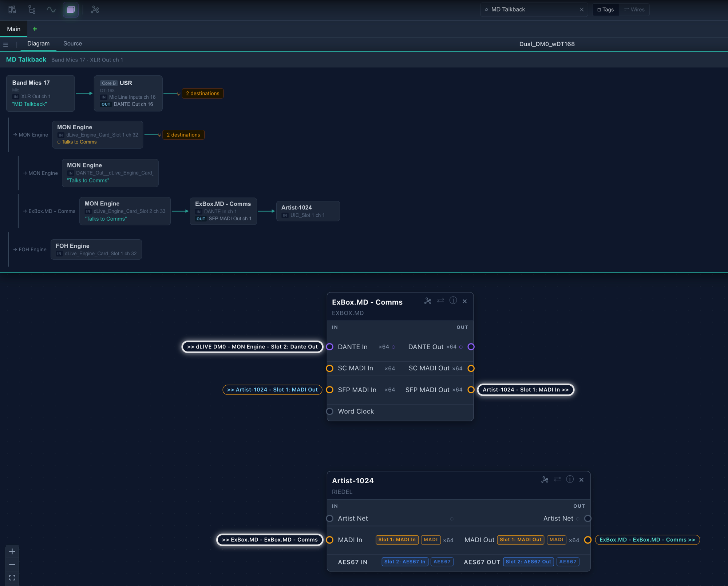This screenshot has width=728, height=586.
Task: Follow the >> Artist-1024 - Slot 1: MADI Out link
Action: point(272,390)
